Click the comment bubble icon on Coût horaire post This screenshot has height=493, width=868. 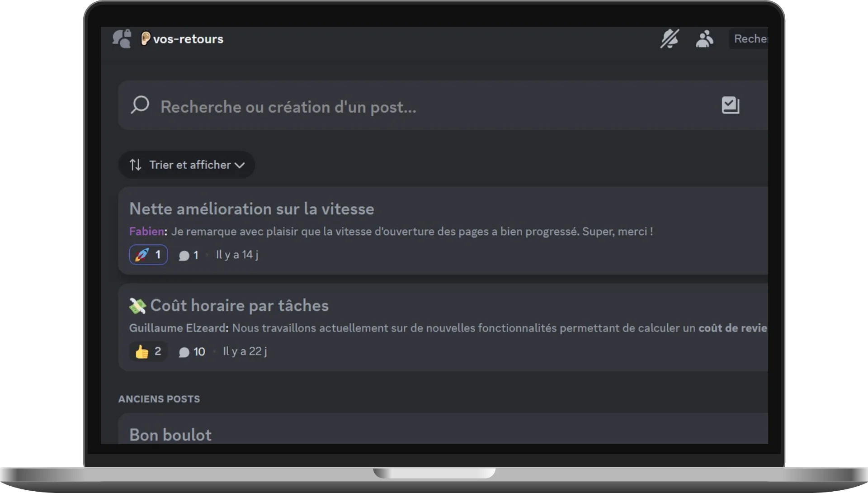click(x=184, y=352)
